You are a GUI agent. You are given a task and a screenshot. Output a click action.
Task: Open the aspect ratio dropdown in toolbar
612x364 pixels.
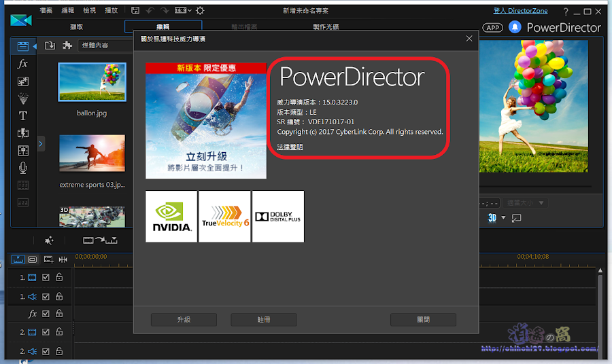pos(183,10)
